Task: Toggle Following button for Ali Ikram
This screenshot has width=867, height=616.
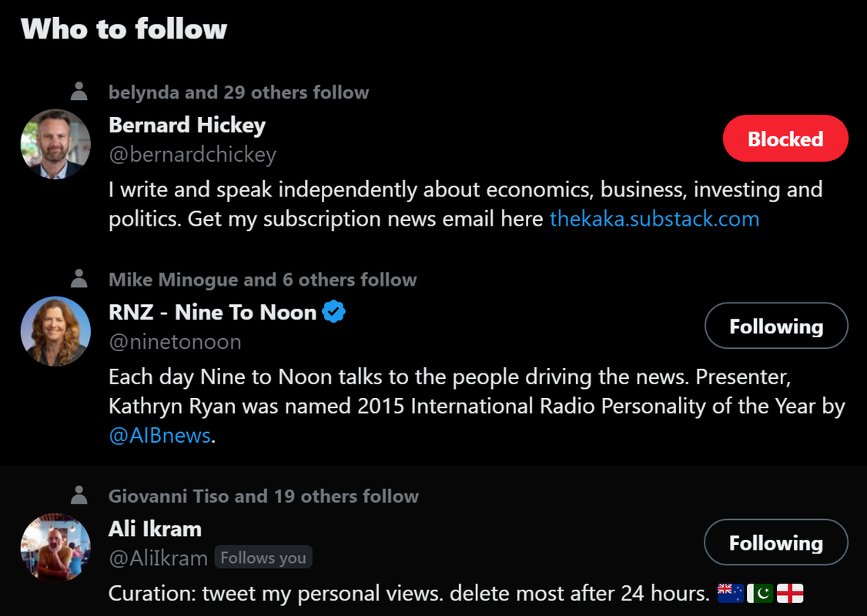Action: click(x=776, y=543)
